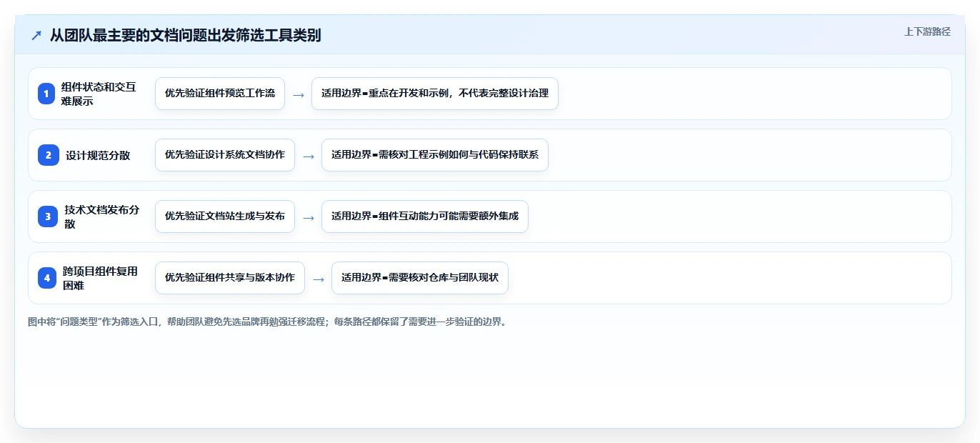Click the 优先验证组件预览工作流 box

click(220, 94)
